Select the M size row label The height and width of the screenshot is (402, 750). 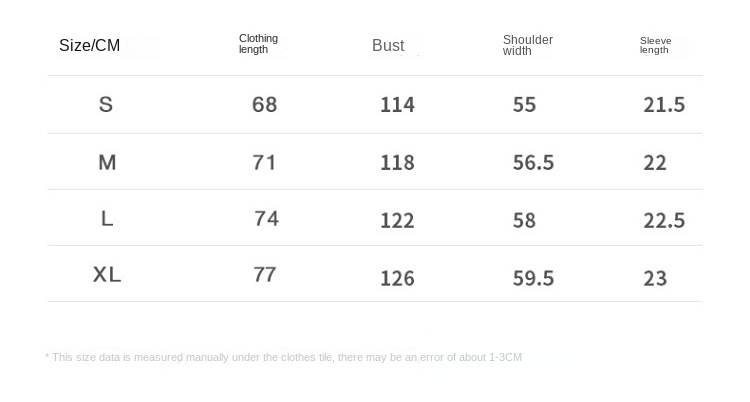[107, 162]
